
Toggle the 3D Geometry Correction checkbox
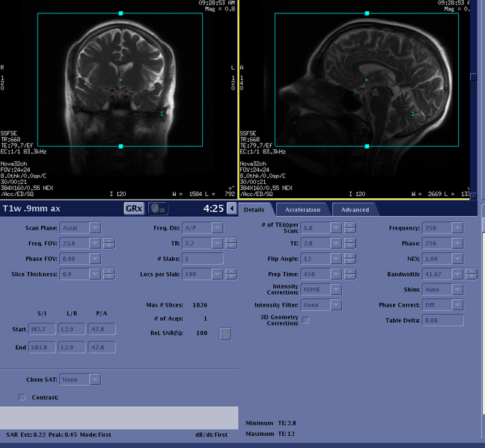click(x=305, y=320)
